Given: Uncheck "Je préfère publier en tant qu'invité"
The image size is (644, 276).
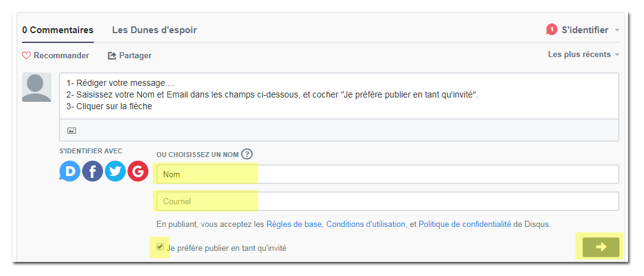Looking at the screenshot, I should pos(160,247).
